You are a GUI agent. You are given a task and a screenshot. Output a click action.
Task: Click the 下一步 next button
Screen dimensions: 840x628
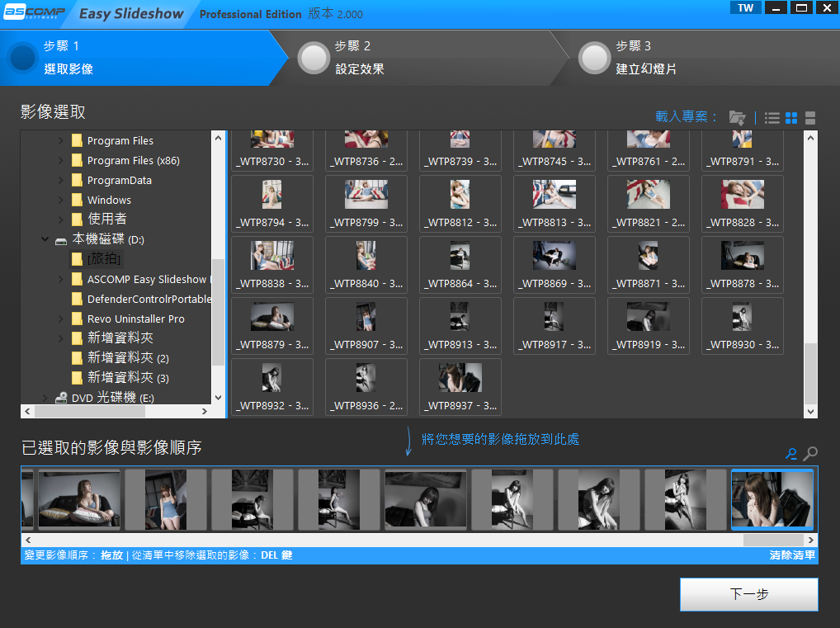pyautogui.click(x=748, y=594)
